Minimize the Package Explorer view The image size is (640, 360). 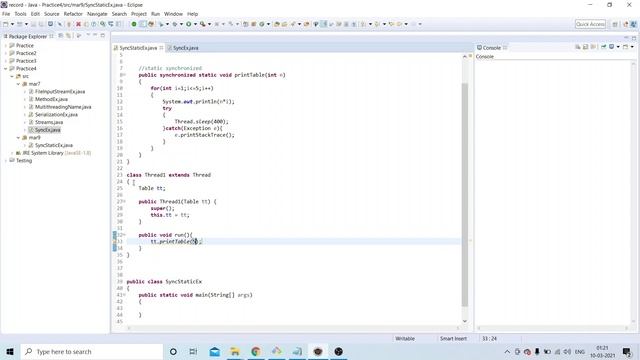click(x=95, y=36)
